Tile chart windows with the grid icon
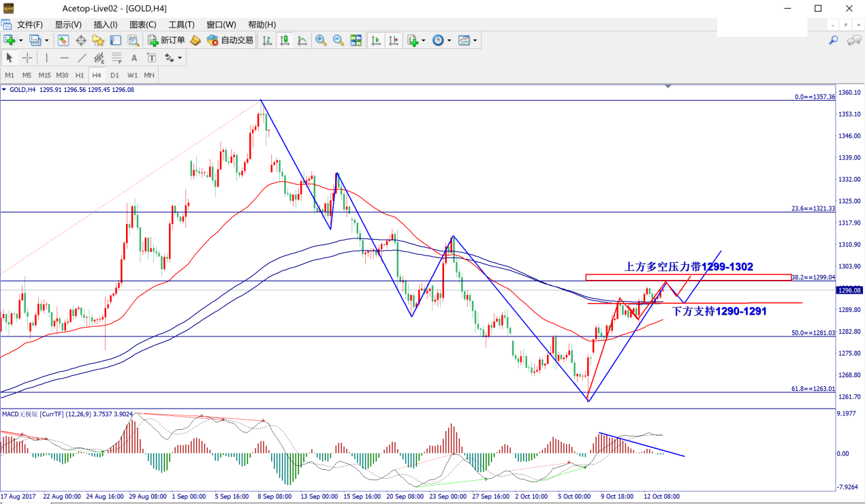The height and width of the screenshot is (504, 865). tap(356, 40)
